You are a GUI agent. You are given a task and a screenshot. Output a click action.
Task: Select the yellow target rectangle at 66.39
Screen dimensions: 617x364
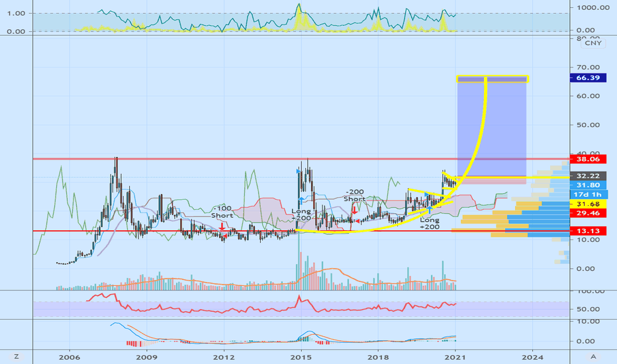click(493, 79)
